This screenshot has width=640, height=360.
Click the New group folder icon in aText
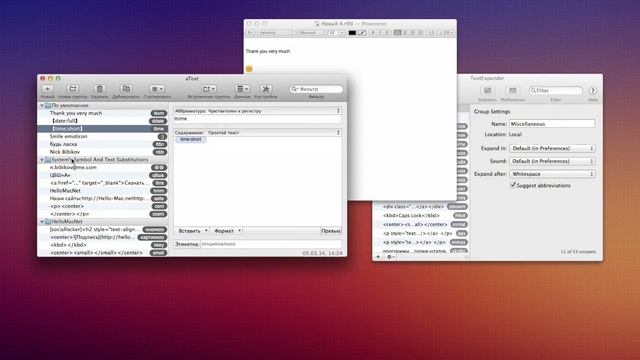(x=73, y=89)
